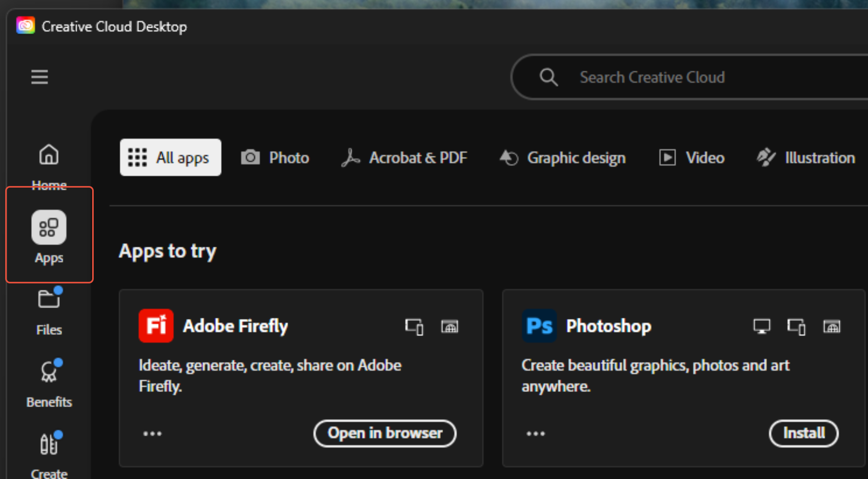The height and width of the screenshot is (479, 868).
Task: Switch to the Video category tab
Action: (691, 158)
